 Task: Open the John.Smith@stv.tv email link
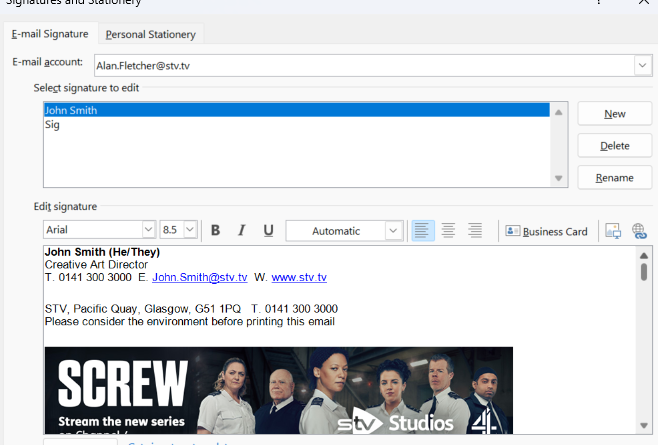tap(199, 277)
